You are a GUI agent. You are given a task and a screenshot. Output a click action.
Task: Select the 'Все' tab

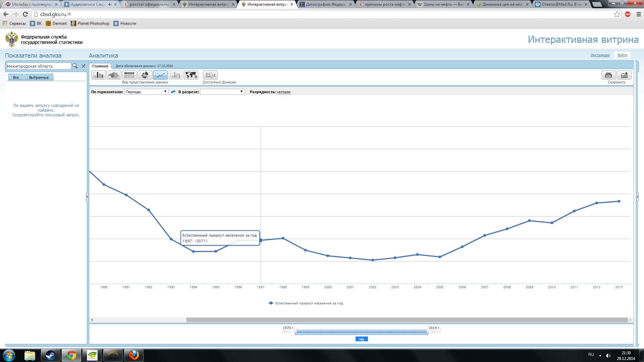click(x=16, y=77)
